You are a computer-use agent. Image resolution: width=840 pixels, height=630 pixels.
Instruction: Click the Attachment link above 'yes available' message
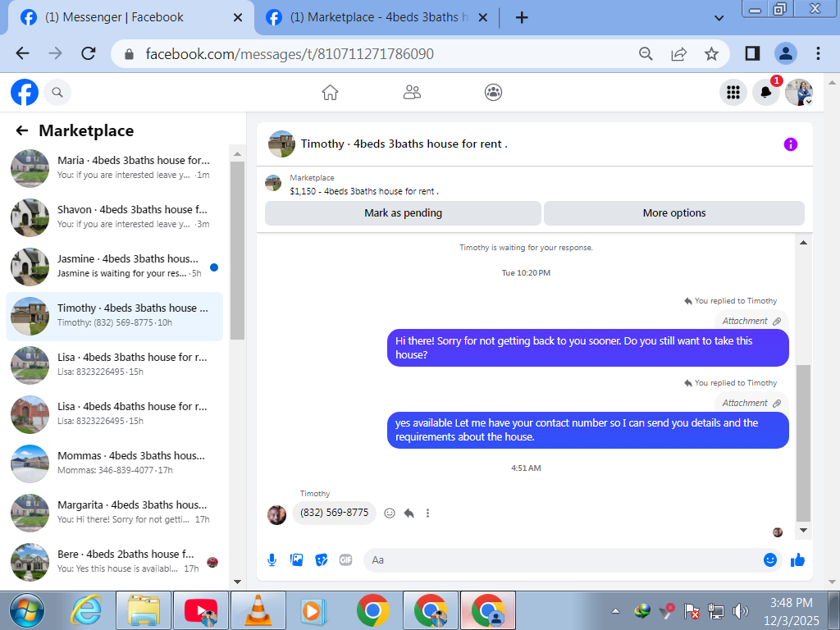pos(751,403)
